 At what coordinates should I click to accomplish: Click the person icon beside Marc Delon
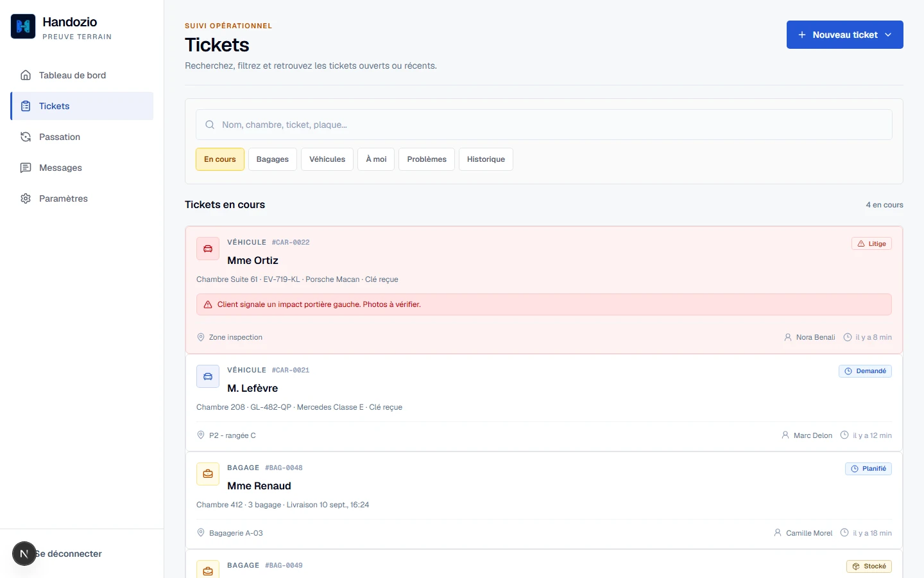(785, 435)
